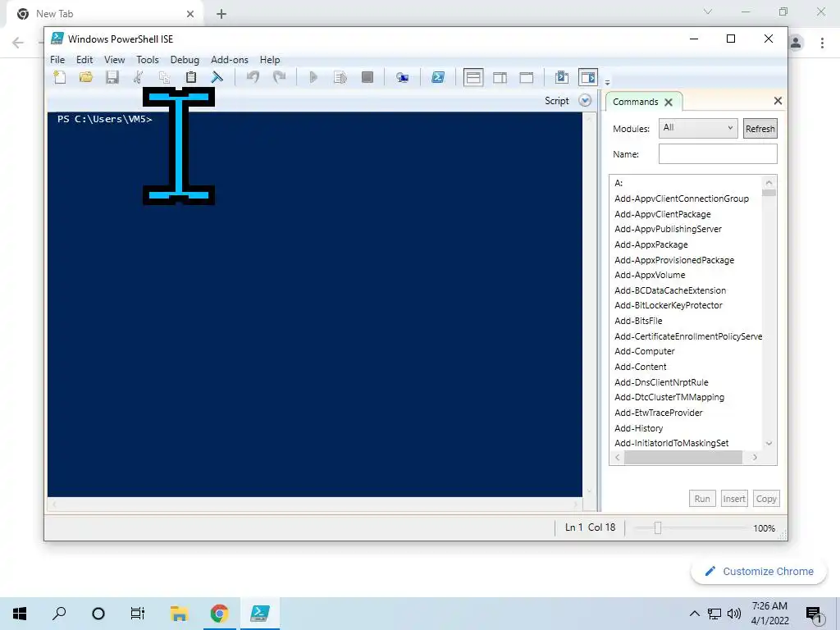Select Add-AppxVolume command

pos(650,276)
